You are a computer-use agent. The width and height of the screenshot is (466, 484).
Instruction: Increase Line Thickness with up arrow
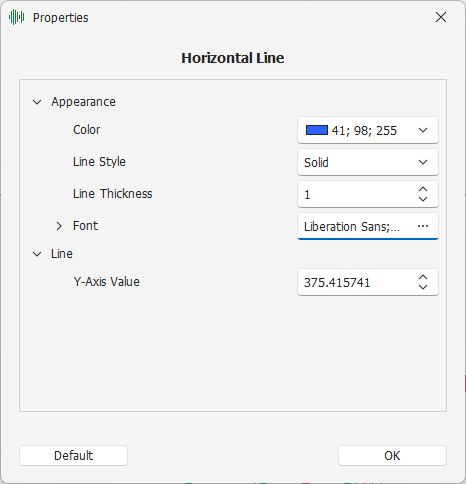pos(423,189)
